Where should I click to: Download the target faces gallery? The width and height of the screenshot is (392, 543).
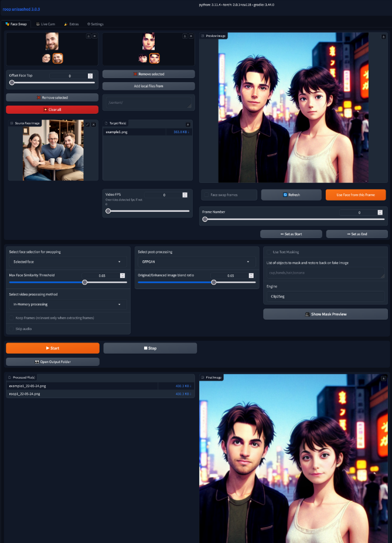coord(185,36)
